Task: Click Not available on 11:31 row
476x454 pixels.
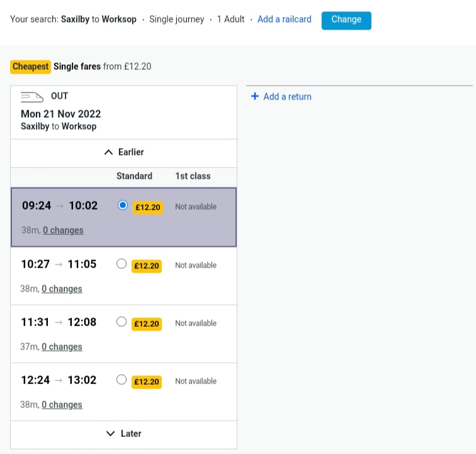Action: pyautogui.click(x=196, y=324)
